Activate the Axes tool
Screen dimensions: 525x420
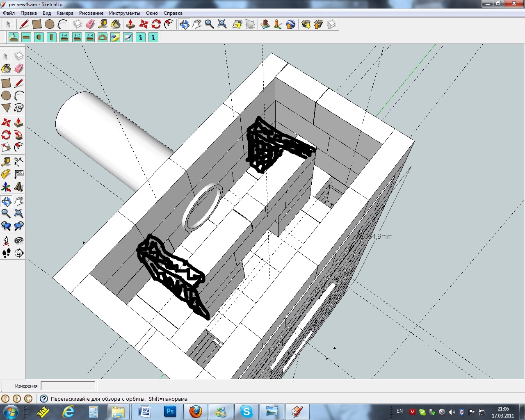pos(6,187)
